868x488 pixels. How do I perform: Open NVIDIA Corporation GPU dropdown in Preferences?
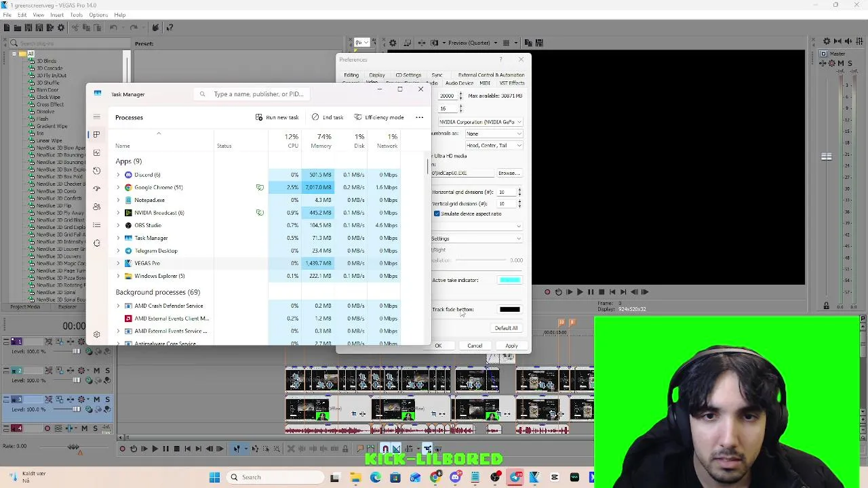click(x=480, y=122)
